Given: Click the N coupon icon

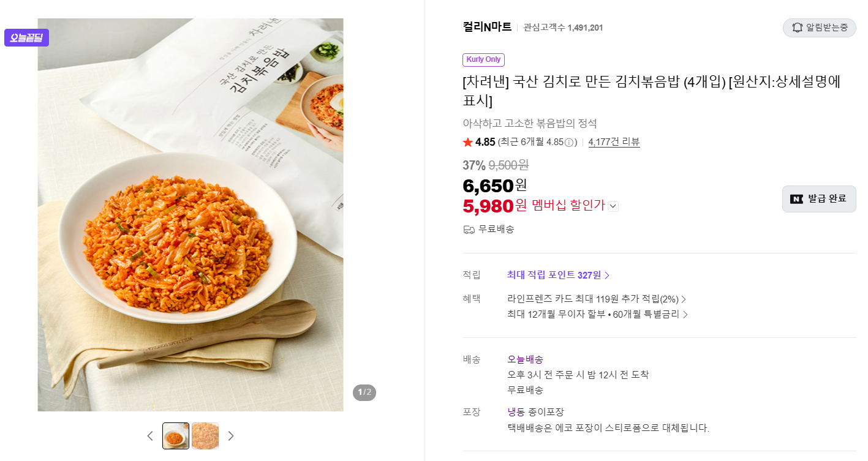Looking at the screenshot, I should point(796,199).
